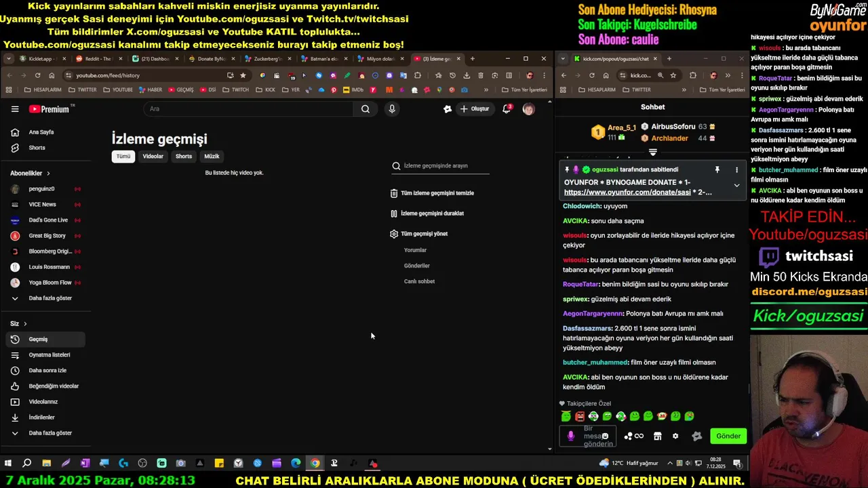
Task: Open Gönderiler history link
Action: point(417,266)
